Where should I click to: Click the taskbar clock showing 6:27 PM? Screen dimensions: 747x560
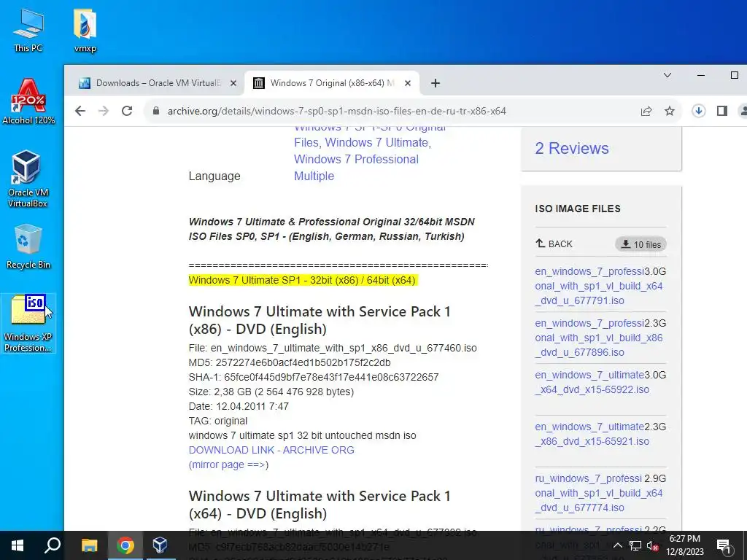[684, 545]
